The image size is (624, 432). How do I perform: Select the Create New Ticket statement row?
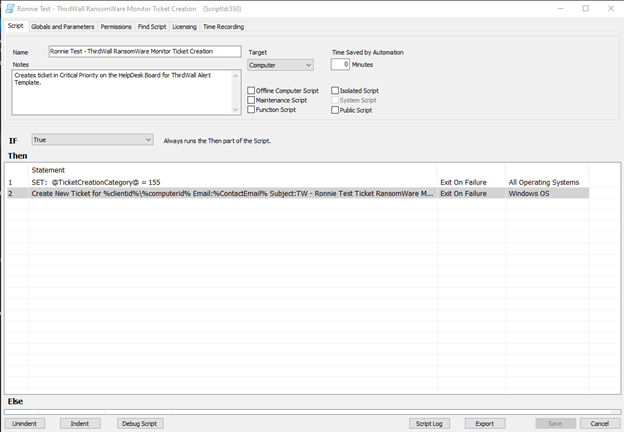click(x=296, y=193)
